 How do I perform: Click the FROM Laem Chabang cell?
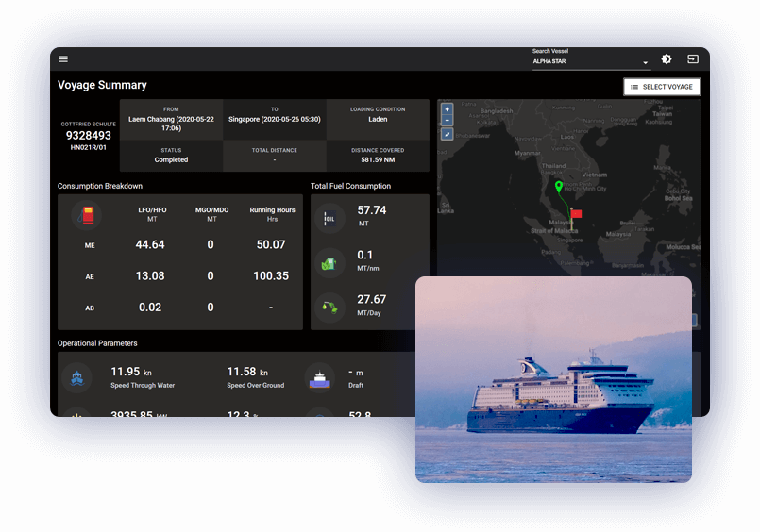[x=171, y=120]
